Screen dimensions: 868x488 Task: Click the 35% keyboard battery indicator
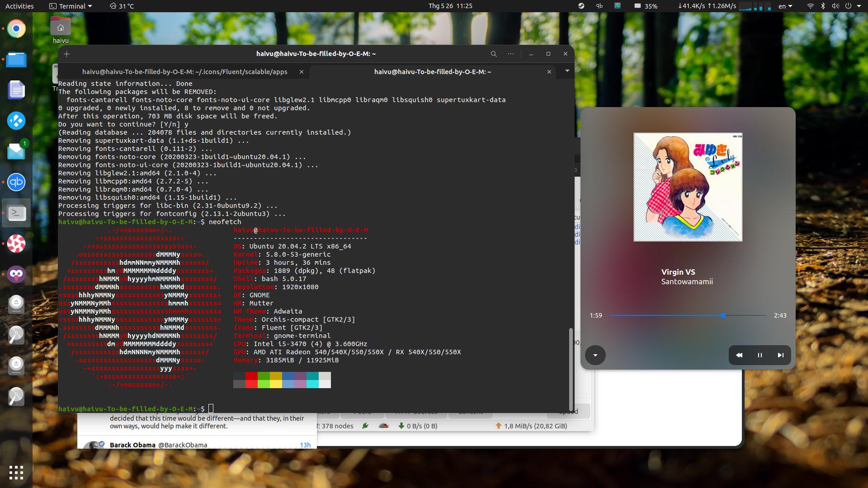click(646, 6)
